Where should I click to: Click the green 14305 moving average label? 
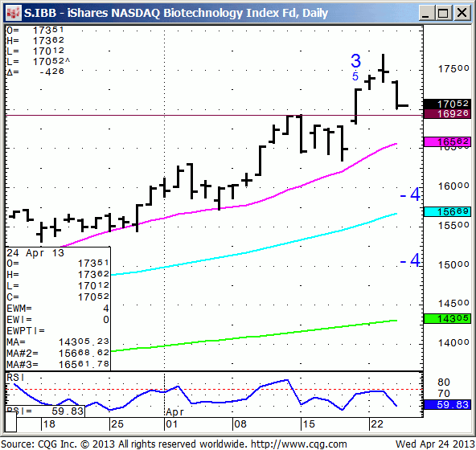tap(447, 318)
